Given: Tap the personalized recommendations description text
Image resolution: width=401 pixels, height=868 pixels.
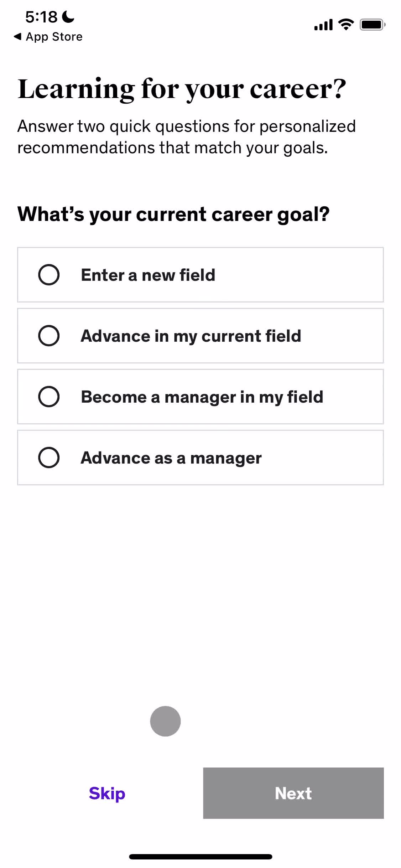Looking at the screenshot, I should (x=186, y=137).
